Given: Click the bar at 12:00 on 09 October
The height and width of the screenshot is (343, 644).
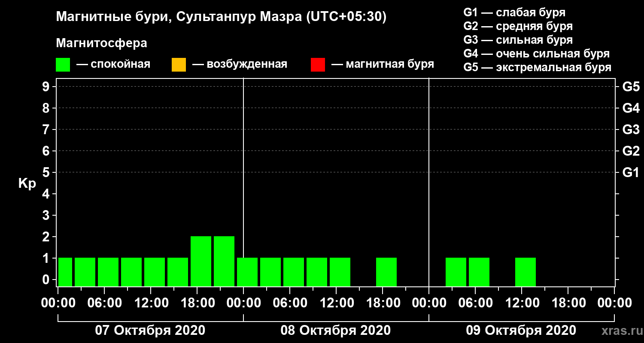Looking at the screenshot, I should pos(526,272).
